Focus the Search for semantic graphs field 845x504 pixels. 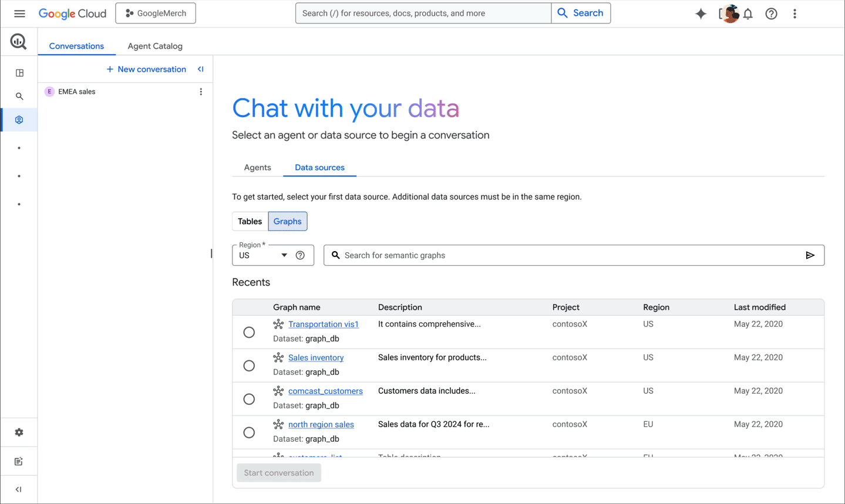click(574, 255)
